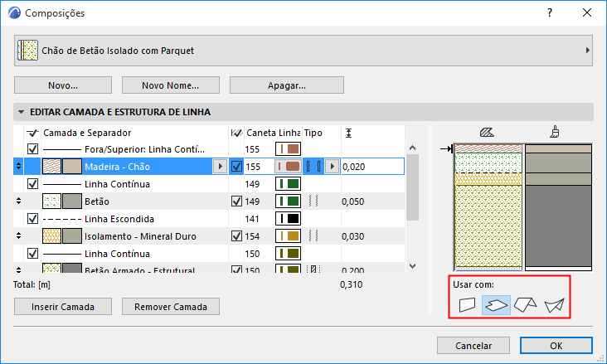Click the Betão layer type icon
The width and height of the screenshot is (607, 364).
click(x=313, y=201)
